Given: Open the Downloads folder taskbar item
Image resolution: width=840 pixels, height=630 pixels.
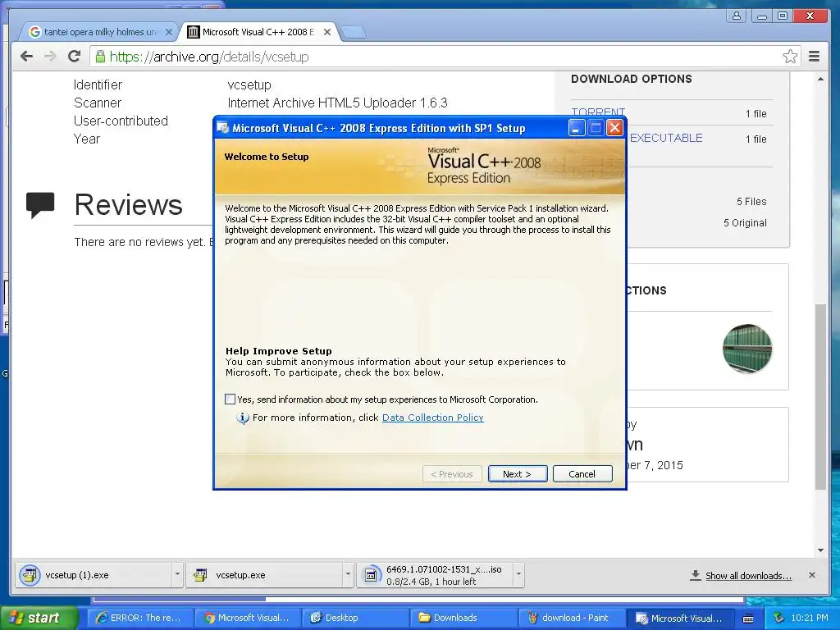Looking at the screenshot, I should coord(463,618).
